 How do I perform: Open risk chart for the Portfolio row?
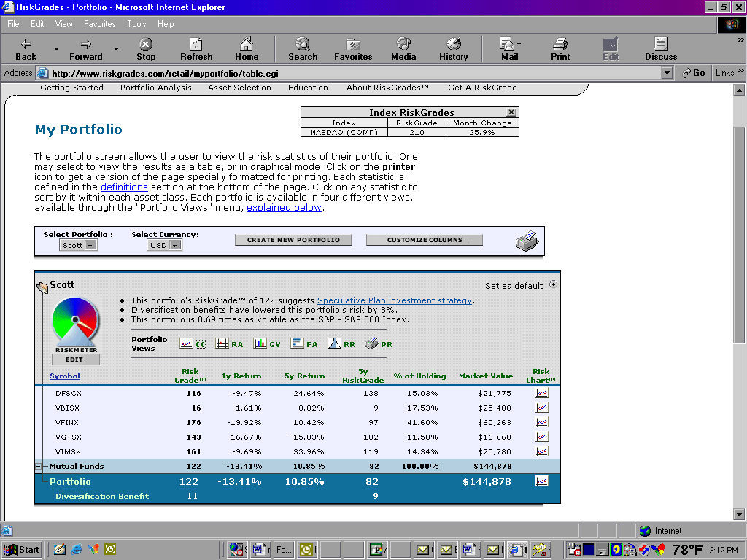pos(541,481)
